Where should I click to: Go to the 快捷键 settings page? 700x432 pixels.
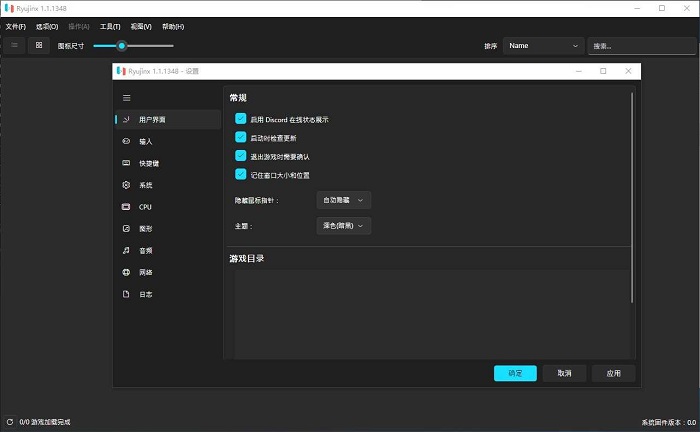coord(168,163)
